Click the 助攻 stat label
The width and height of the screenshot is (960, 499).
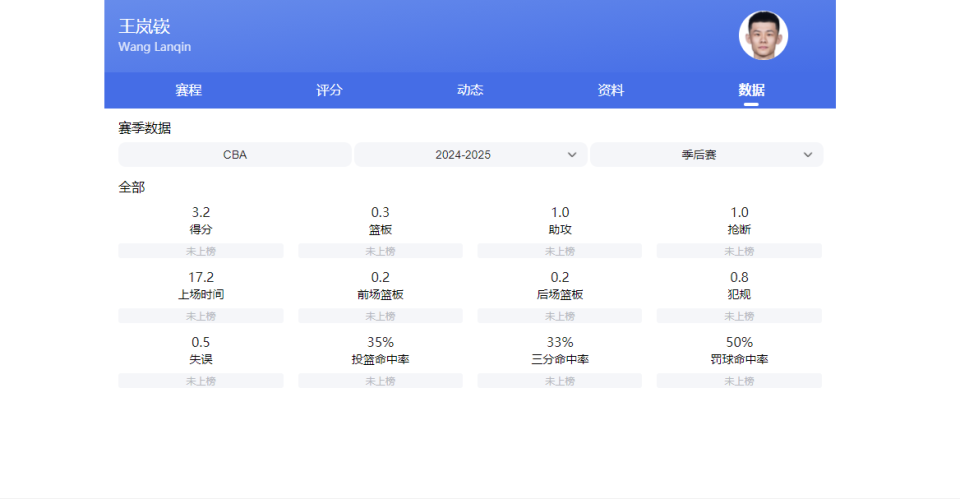click(x=560, y=230)
